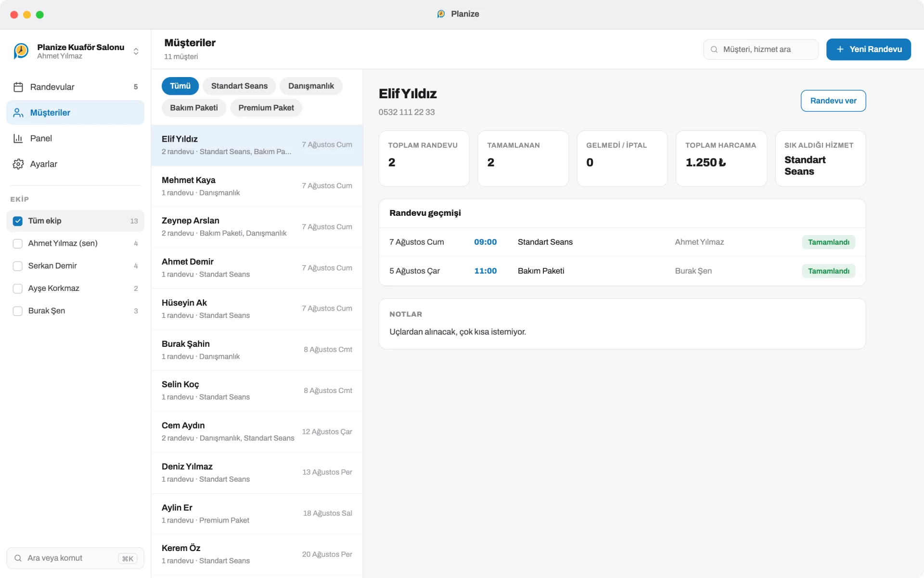Filter by Premium Paket
The width and height of the screenshot is (924, 578).
pyautogui.click(x=266, y=108)
